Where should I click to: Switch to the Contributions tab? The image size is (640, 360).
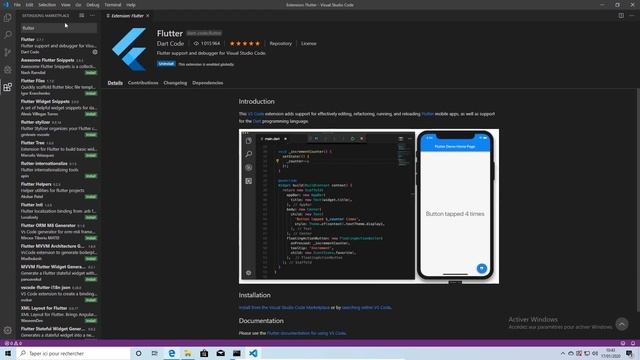[143, 83]
